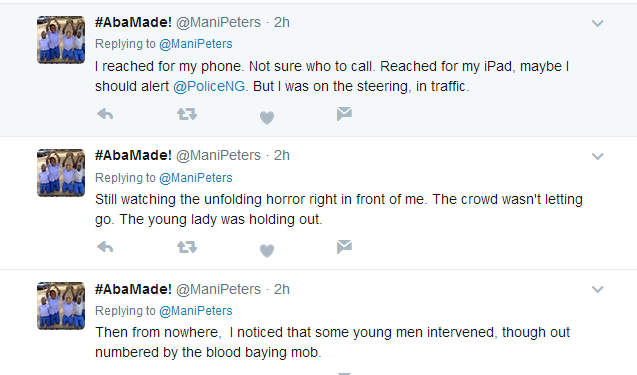
Task: Open the avatar beside 'unfolding horror' tweet
Action: pos(61,173)
